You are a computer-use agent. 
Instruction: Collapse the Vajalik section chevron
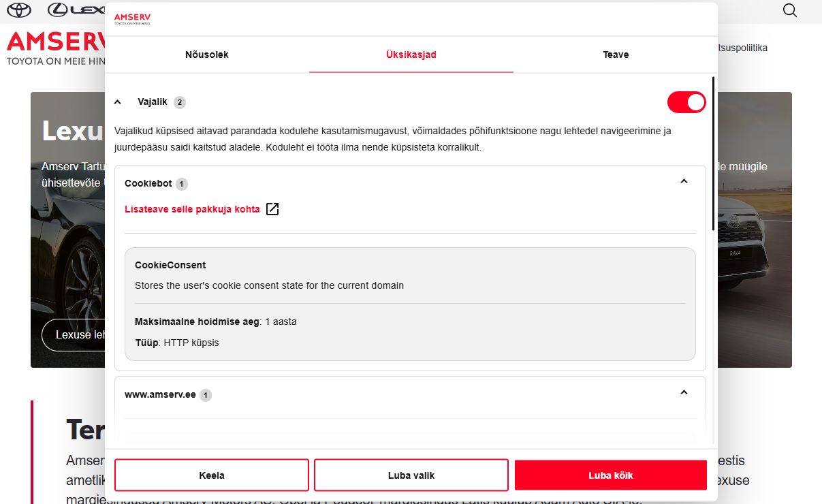tap(118, 102)
